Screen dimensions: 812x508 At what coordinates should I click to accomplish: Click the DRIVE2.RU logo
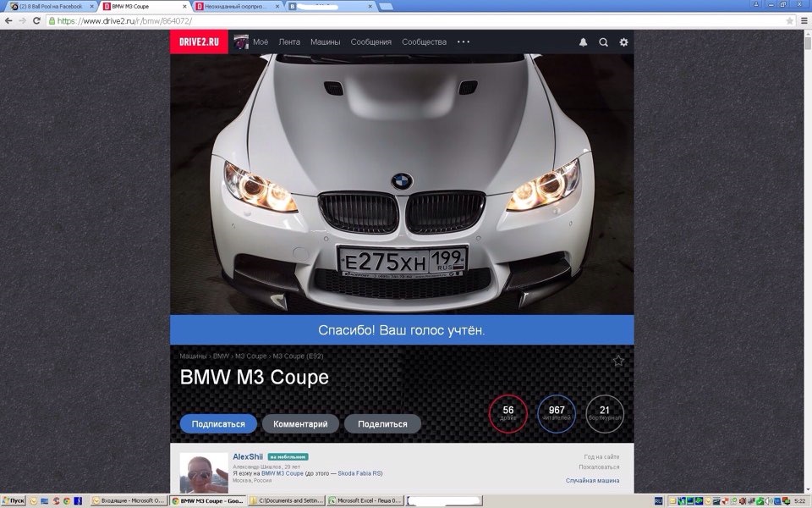[199, 42]
